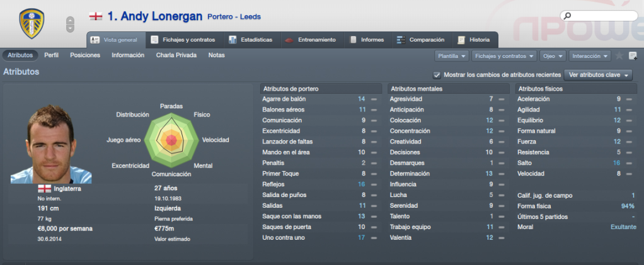Switch to the Posiciones subtab

pos(85,55)
